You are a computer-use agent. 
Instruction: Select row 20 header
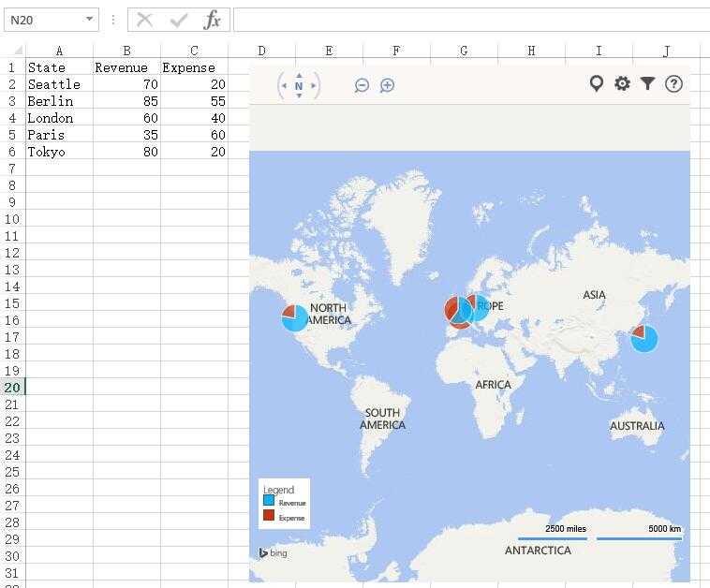(12, 388)
